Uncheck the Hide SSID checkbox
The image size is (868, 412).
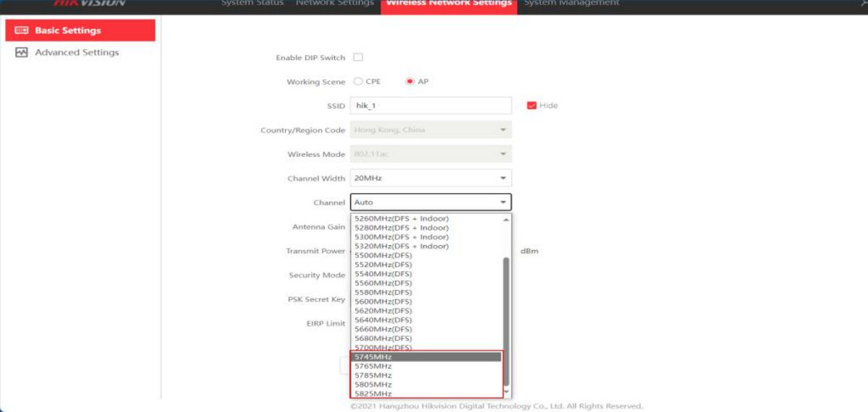click(532, 106)
